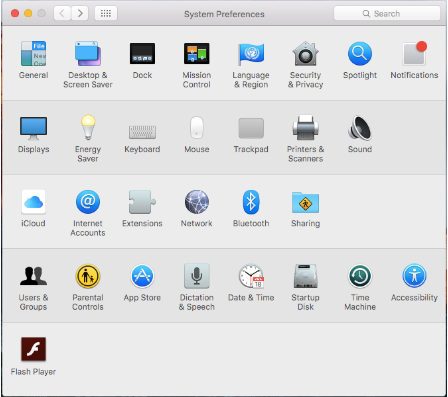Click the Search field in toolbar
The image size is (448, 397).
pos(387,14)
